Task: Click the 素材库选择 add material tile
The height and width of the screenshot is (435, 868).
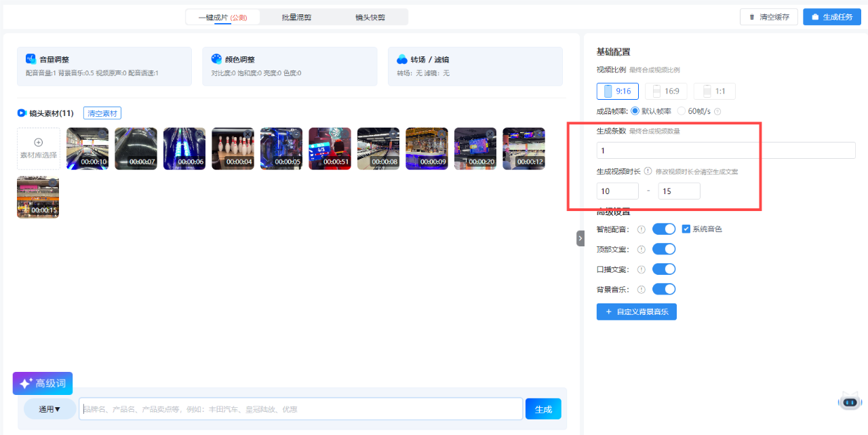Action: 39,149
